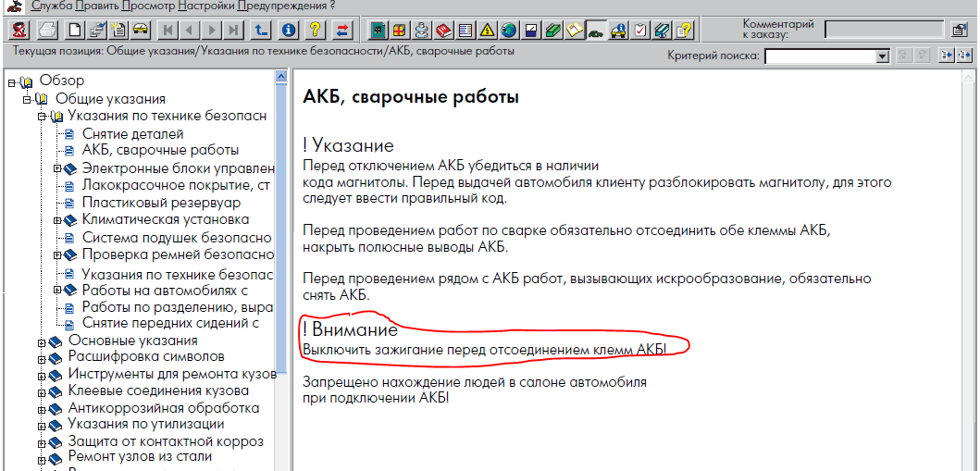
Task: Select Пластиковый резервуар tree entry
Action: coord(160,203)
